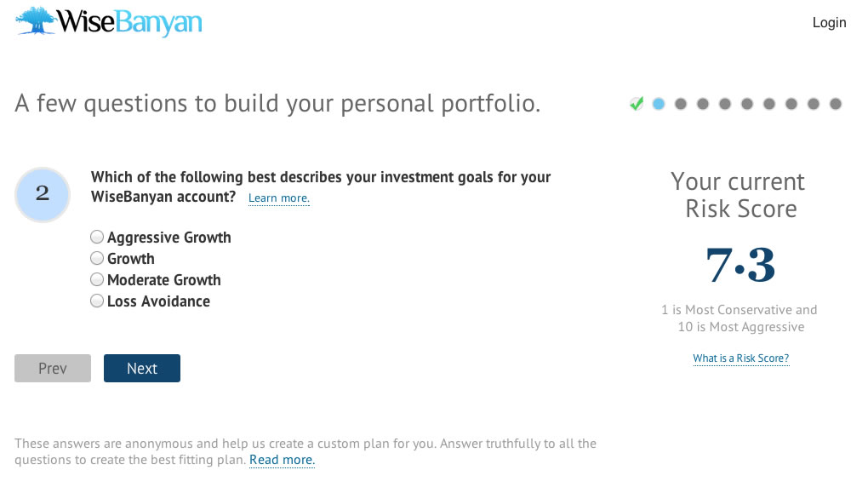The width and height of the screenshot is (868, 493).
Task: Click the blue current progress dot
Action: [659, 104]
